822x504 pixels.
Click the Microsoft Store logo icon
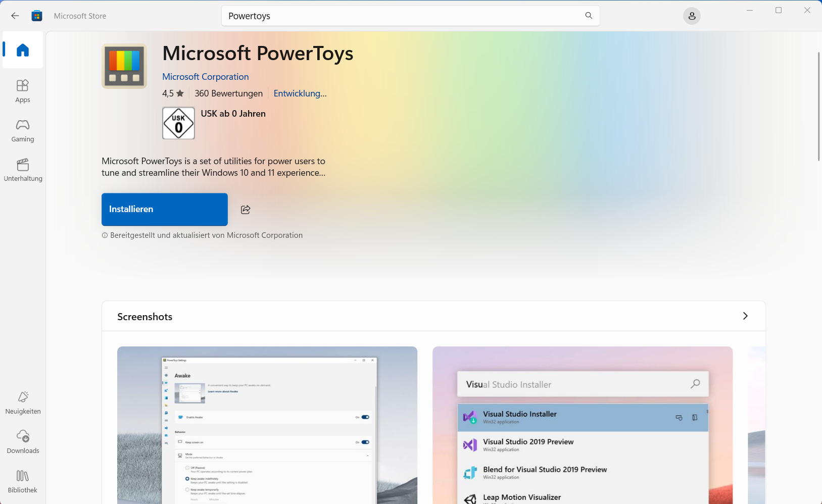pos(37,16)
